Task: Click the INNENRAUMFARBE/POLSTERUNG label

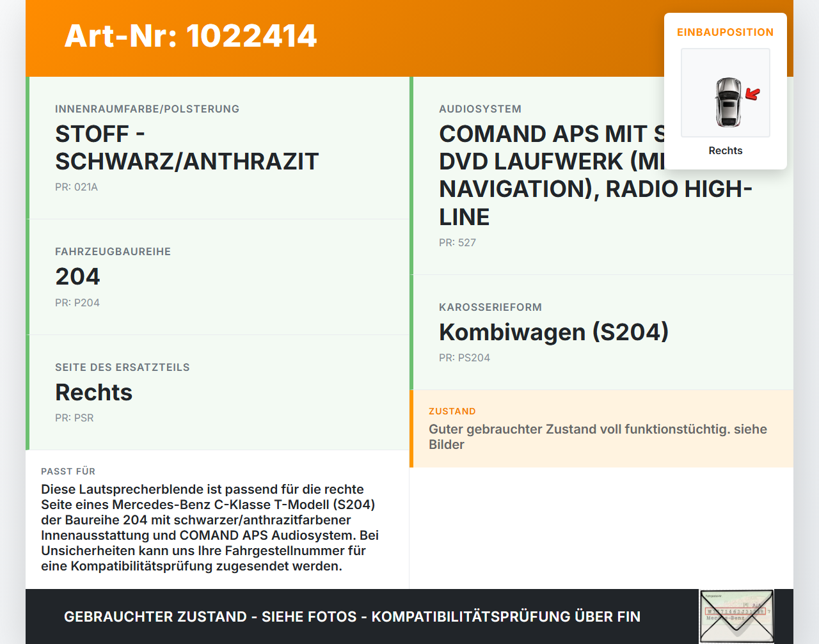Action: pyautogui.click(x=147, y=109)
